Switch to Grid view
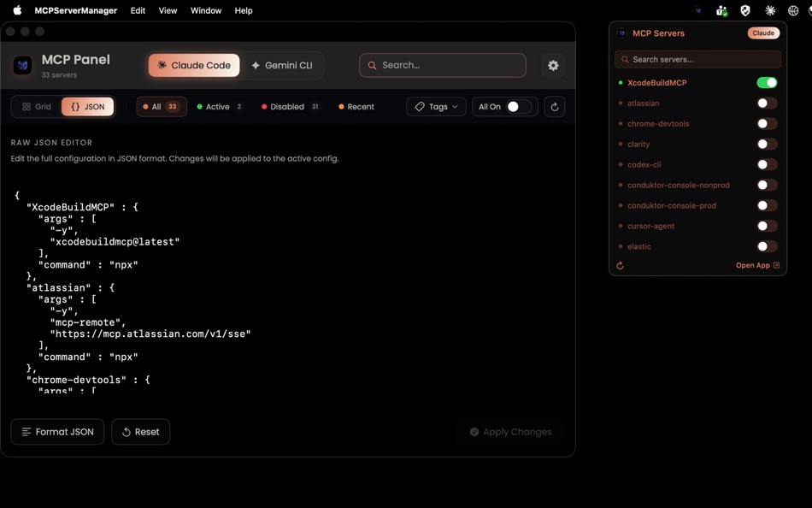This screenshot has width=812, height=508. 36,107
